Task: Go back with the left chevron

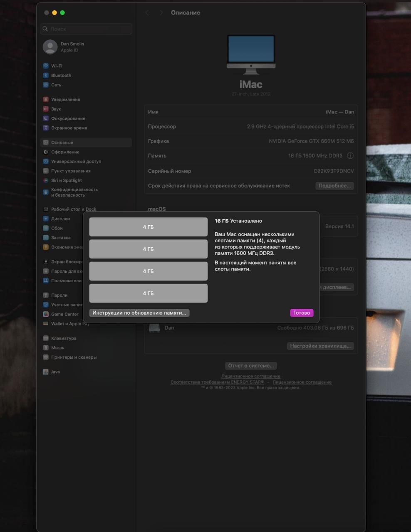Action: click(x=147, y=13)
